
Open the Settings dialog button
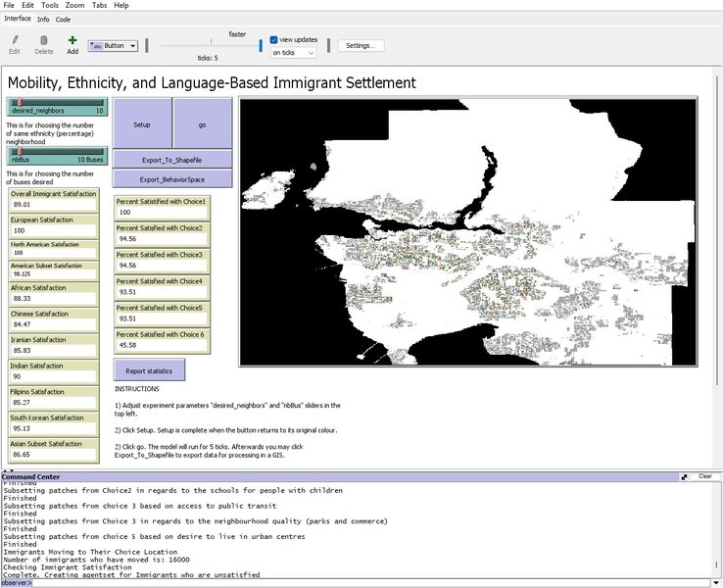tap(361, 45)
